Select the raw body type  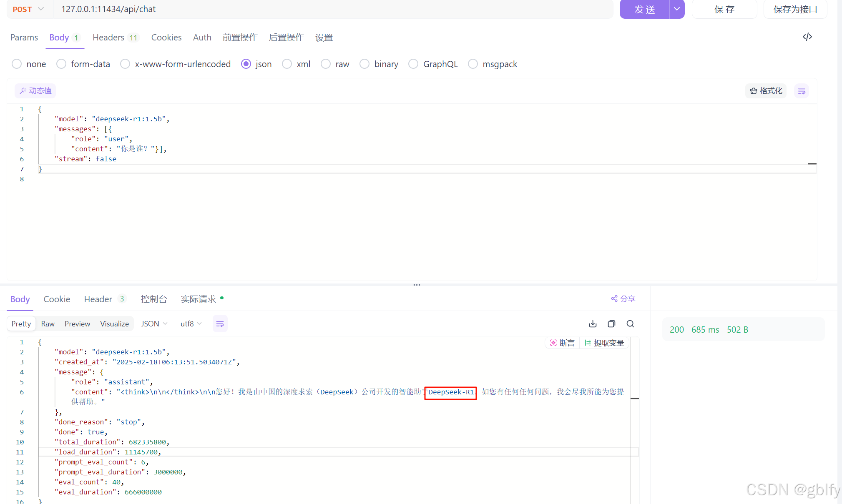(326, 64)
